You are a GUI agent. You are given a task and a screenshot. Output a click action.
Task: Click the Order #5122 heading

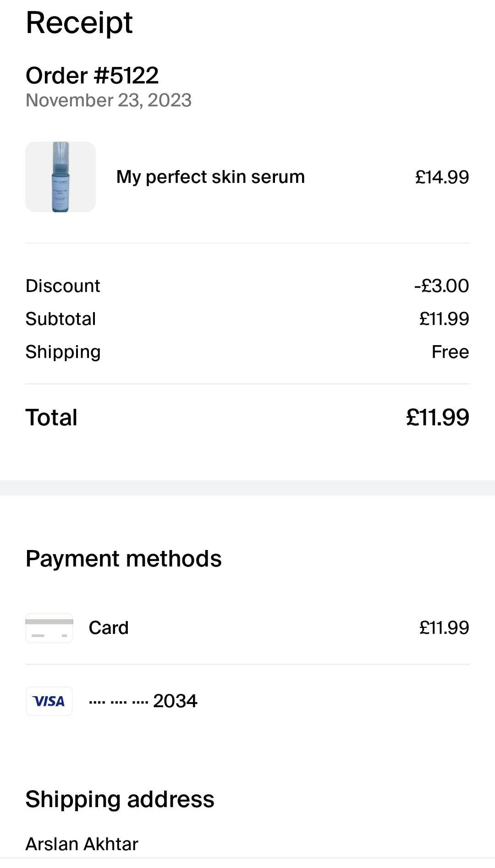(x=92, y=76)
